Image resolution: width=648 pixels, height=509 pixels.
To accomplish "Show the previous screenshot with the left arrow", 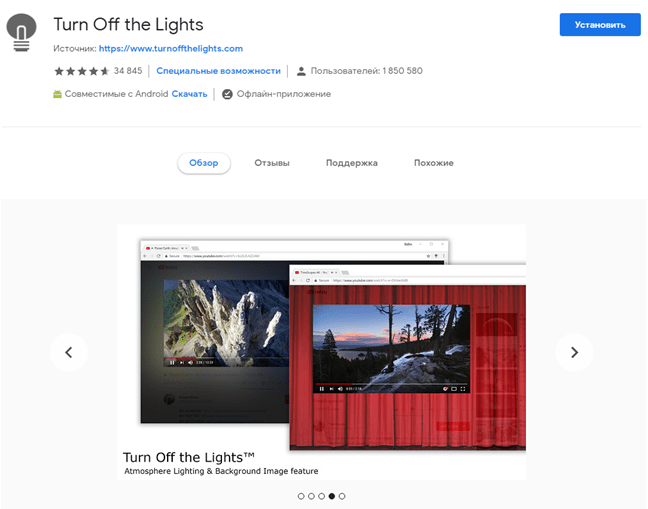I will (x=69, y=352).
